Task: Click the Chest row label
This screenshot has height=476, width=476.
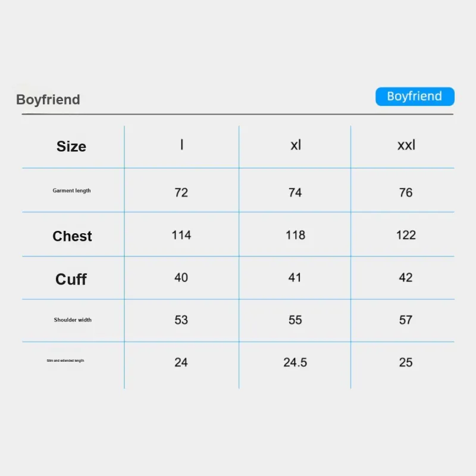Action: 72,236
